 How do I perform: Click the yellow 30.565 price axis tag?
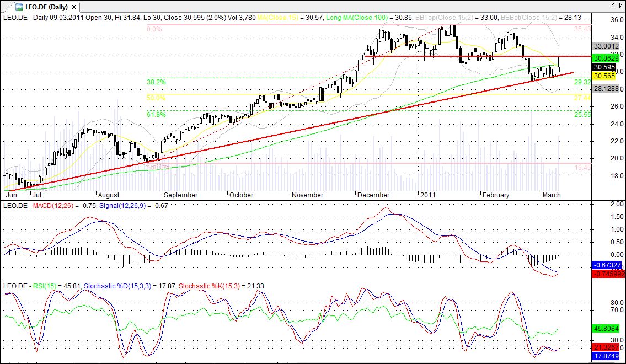point(605,76)
